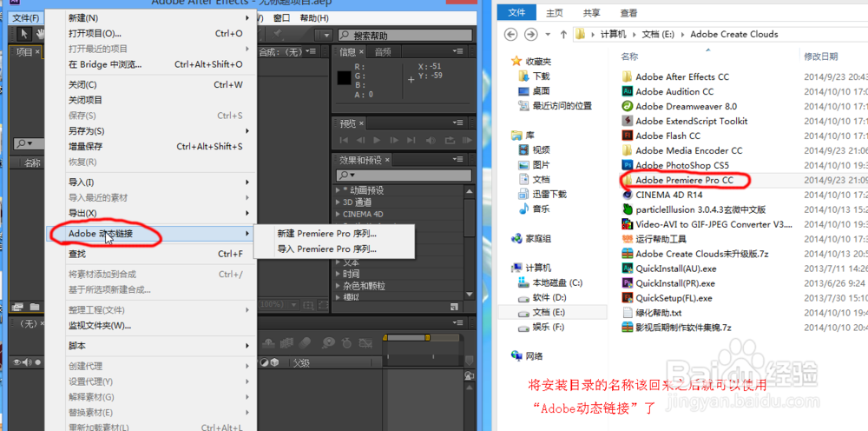Click 打开项目(O) menu entry
Screen dimensions: 868x431
pyautogui.click(x=156, y=33)
